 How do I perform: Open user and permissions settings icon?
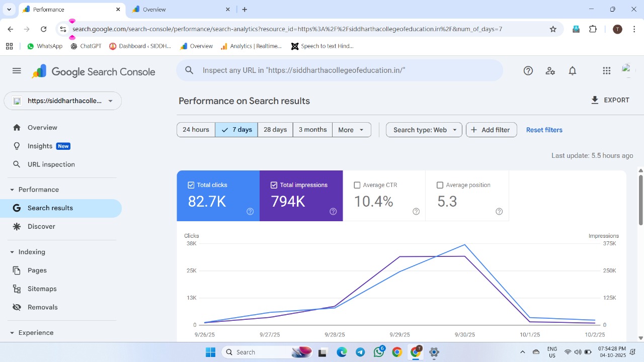(550, 71)
